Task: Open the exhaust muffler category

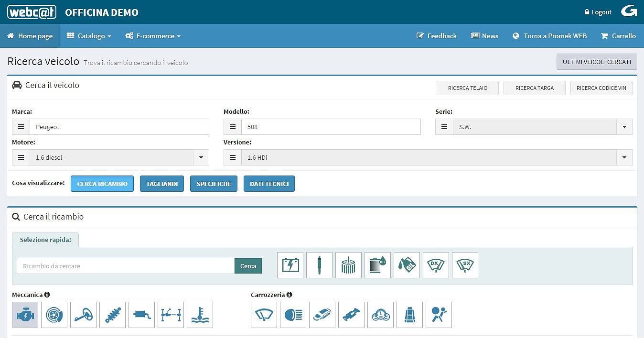Action: [141, 315]
